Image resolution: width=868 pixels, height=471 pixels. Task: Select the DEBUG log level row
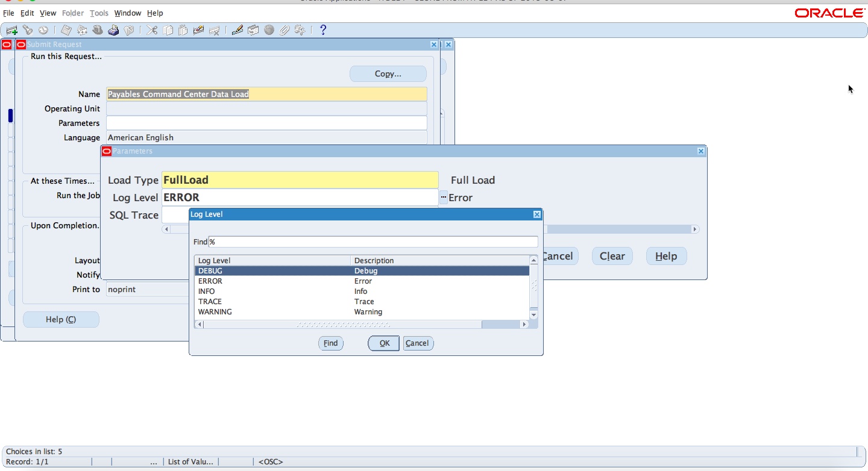[362, 271]
